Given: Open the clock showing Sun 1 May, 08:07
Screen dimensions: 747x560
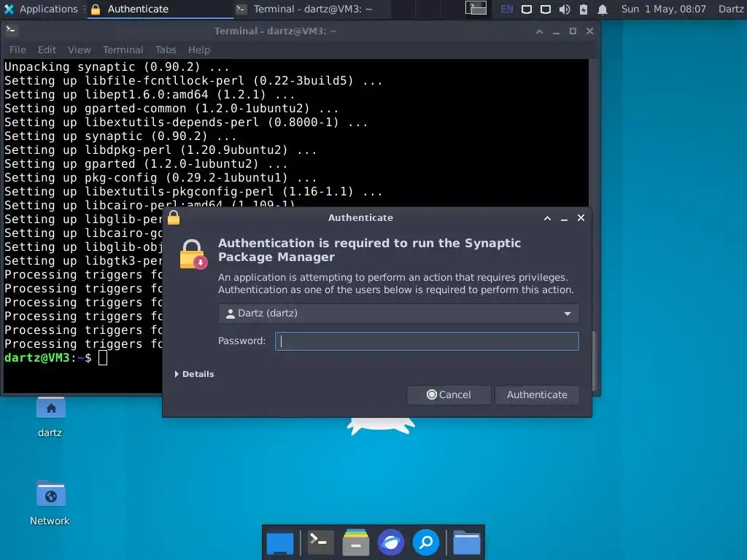Looking at the screenshot, I should coord(664,9).
